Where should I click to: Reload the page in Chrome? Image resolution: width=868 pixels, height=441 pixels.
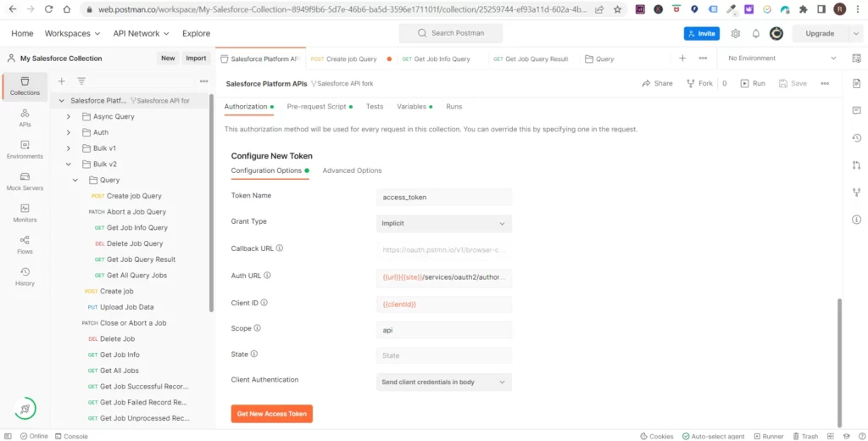pos(48,9)
